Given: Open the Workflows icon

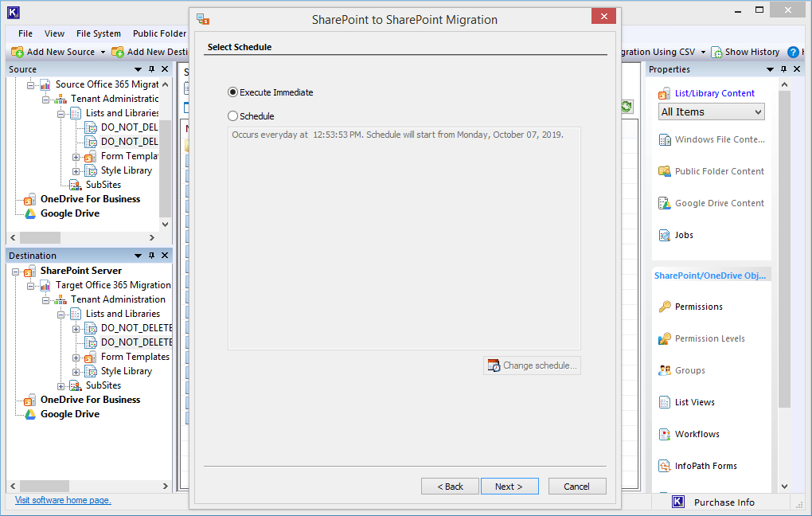Looking at the screenshot, I should pyautogui.click(x=665, y=434).
